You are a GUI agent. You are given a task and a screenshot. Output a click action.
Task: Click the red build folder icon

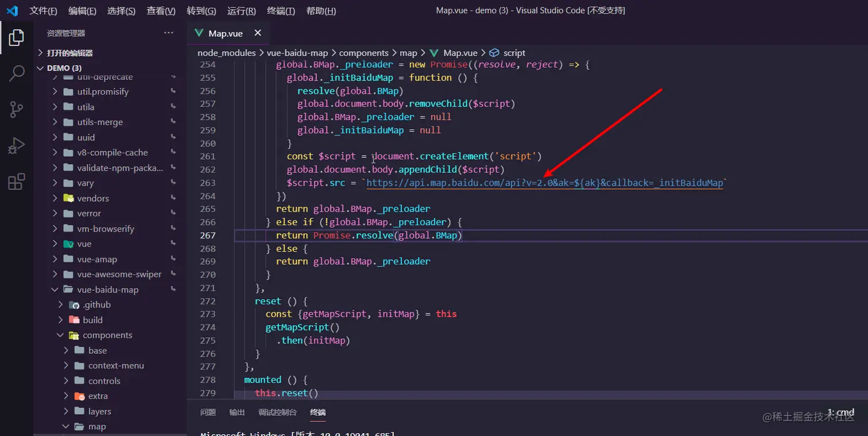coord(74,320)
